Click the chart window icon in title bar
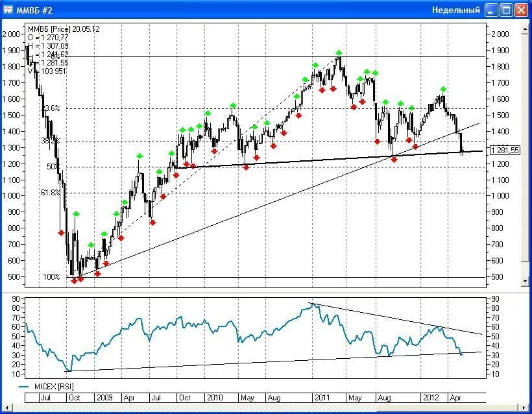The height and width of the screenshot is (414, 532). coord(8,10)
